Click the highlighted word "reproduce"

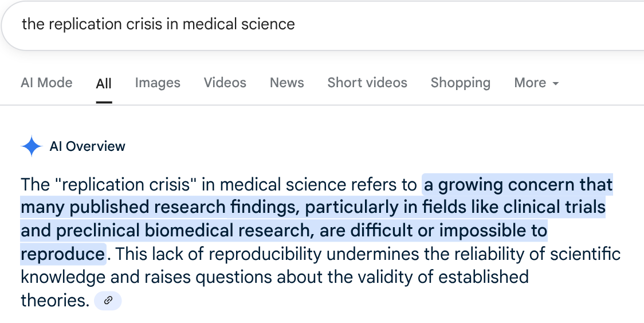[x=62, y=254]
